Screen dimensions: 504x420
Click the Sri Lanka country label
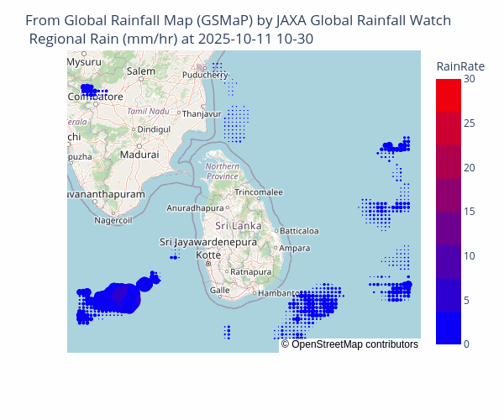tap(238, 226)
